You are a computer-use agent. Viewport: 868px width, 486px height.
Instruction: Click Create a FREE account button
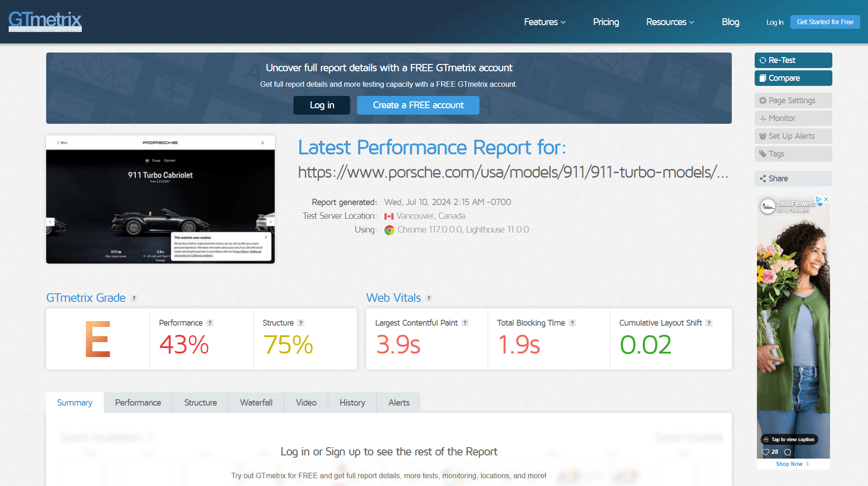pyautogui.click(x=418, y=105)
